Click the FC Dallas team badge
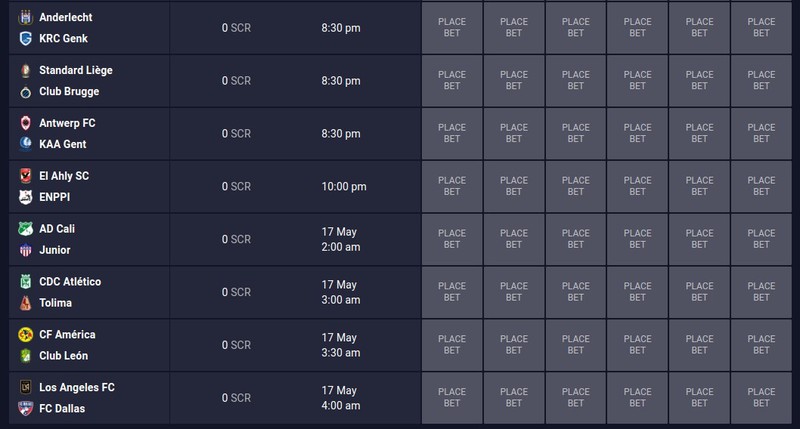This screenshot has width=800, height=429. (26, 409)
